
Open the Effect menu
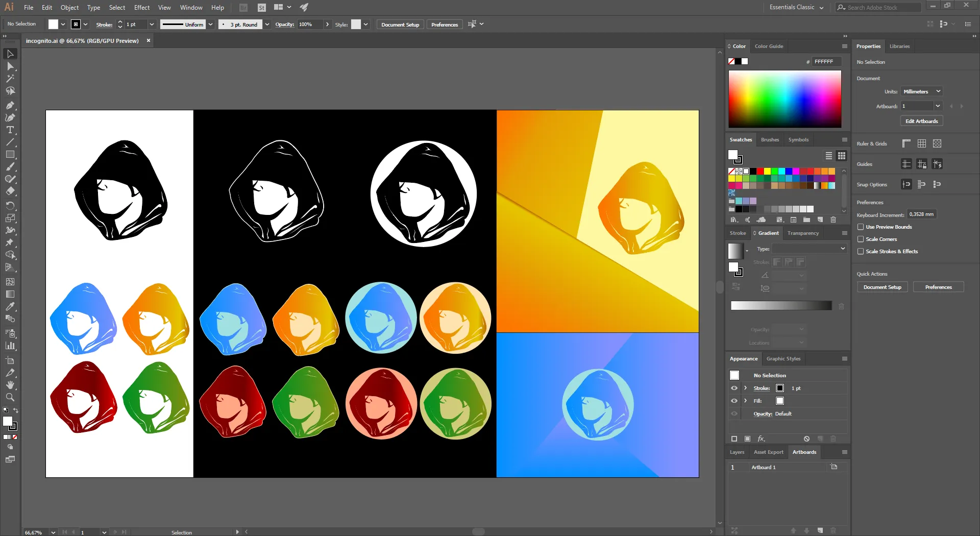coord(142,8)
